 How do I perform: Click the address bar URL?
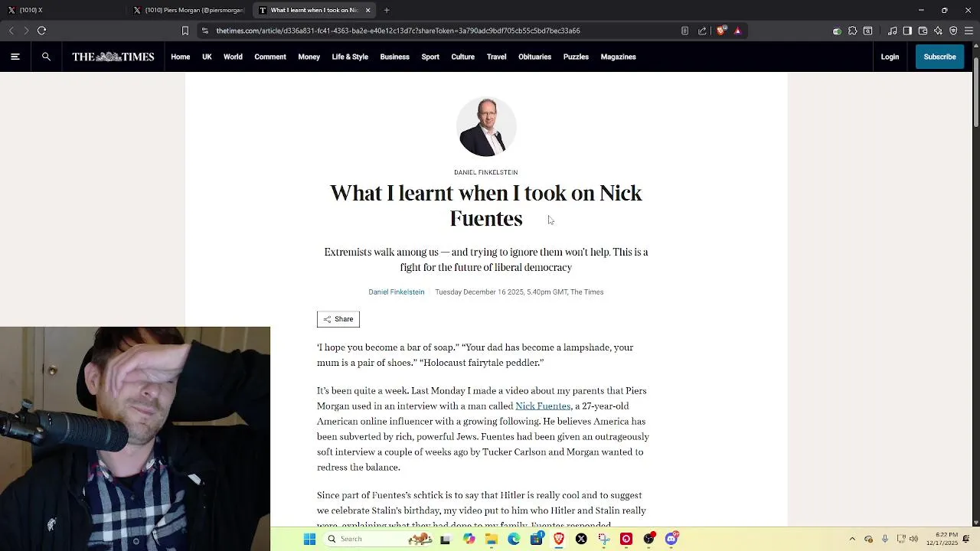pos(398,31)
